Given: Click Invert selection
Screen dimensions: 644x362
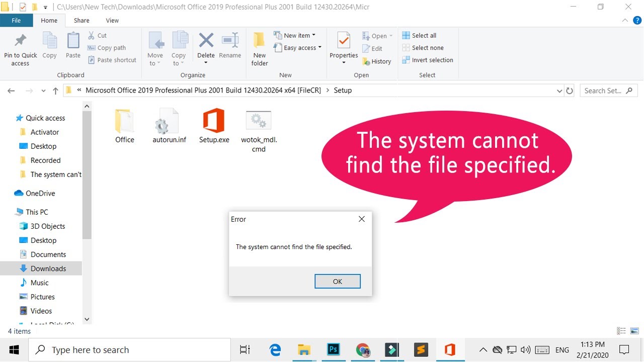Looking at the screenshot, I should click(x=428, y=60).
